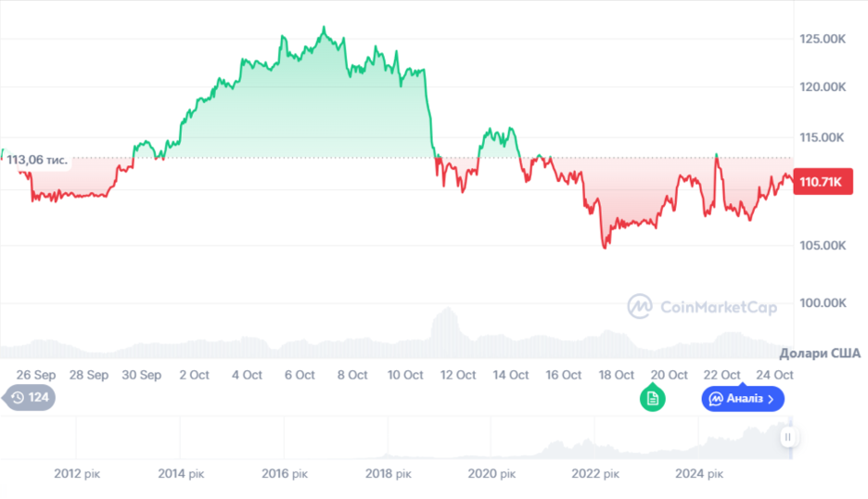Click the green document news marker icon

pos(652,399)
